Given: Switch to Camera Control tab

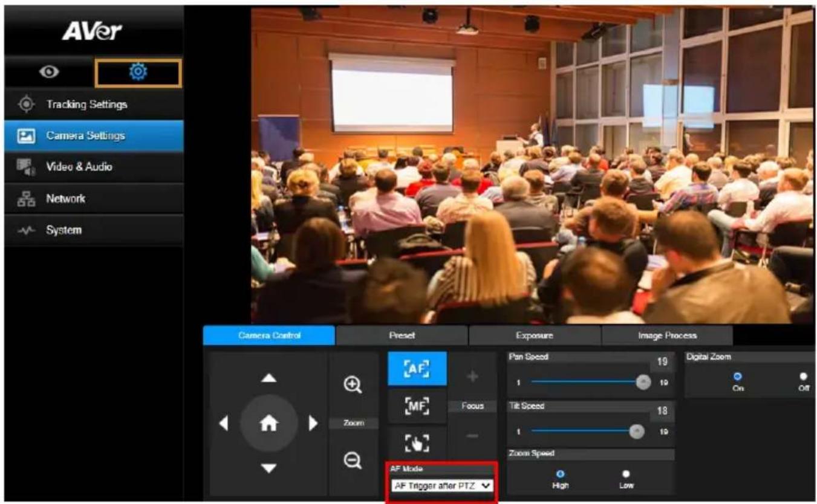Looking at the screenshot, I should [x=269, y=335].
